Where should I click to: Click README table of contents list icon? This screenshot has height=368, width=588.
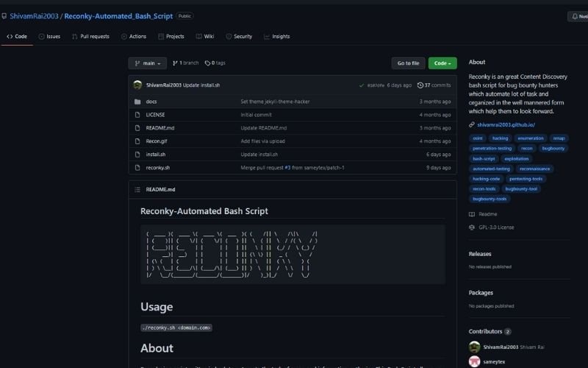tap(137, 190)
